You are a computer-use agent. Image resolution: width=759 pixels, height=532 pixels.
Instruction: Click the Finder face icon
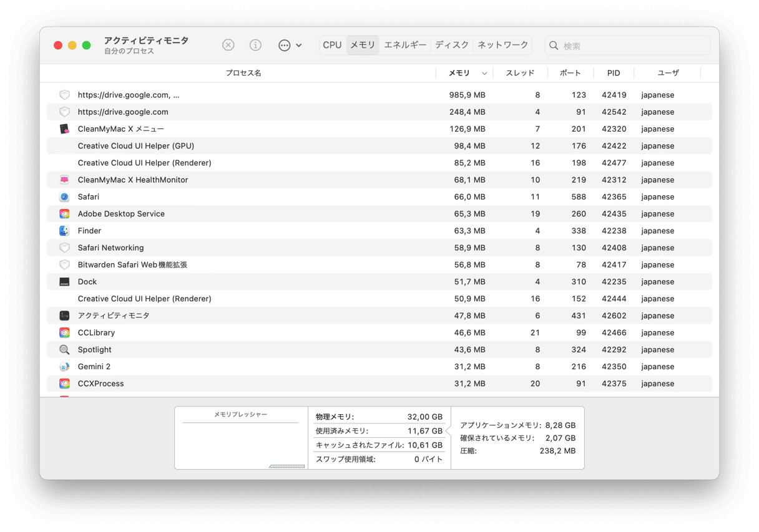pyautogui.click(x=64, y=231)
